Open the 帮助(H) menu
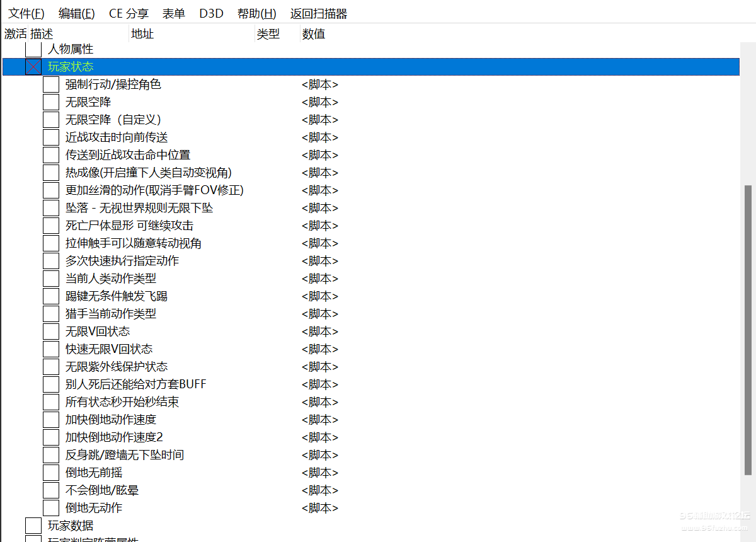 point(256,13)
